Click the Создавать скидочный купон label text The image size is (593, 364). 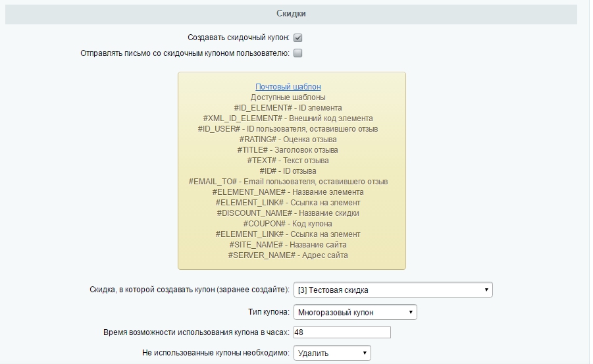(239, 38)
